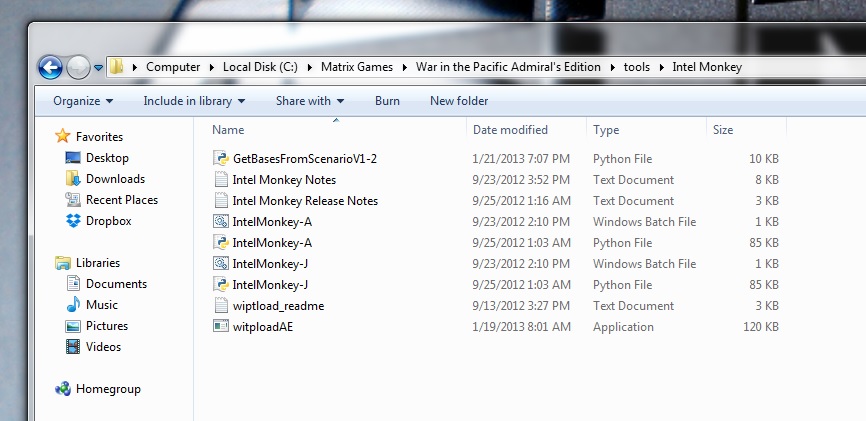Expand the arrow before Computer breadcrumb
The width and height of the screenshot is (866, 421).
(x=134, y=67)
